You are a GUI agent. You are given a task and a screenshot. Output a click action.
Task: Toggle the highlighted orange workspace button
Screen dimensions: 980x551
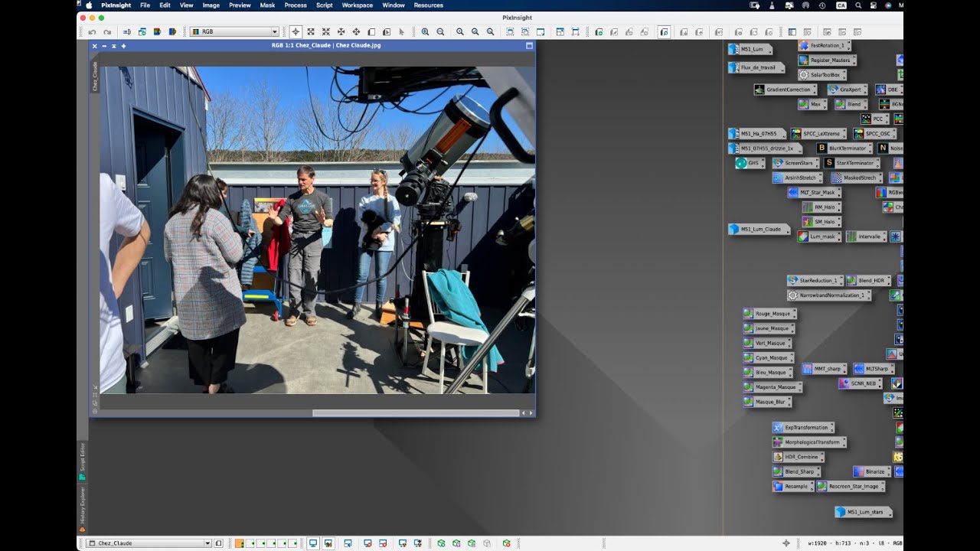point(240,543)
